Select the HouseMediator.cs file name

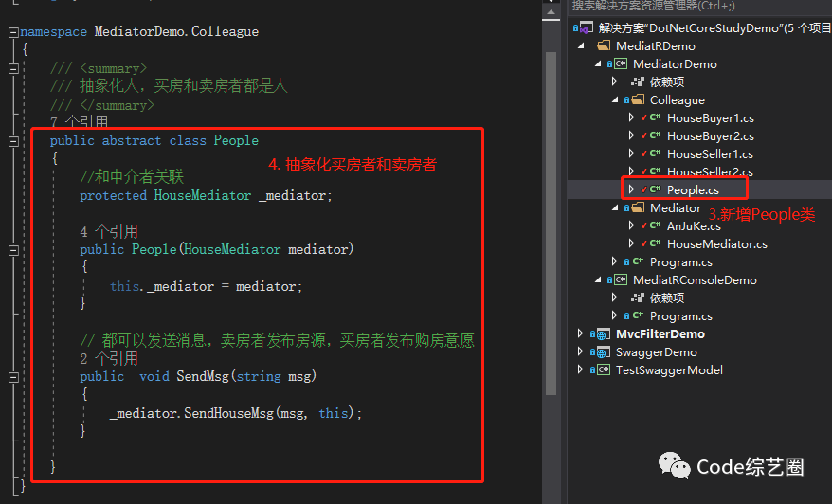716,244
